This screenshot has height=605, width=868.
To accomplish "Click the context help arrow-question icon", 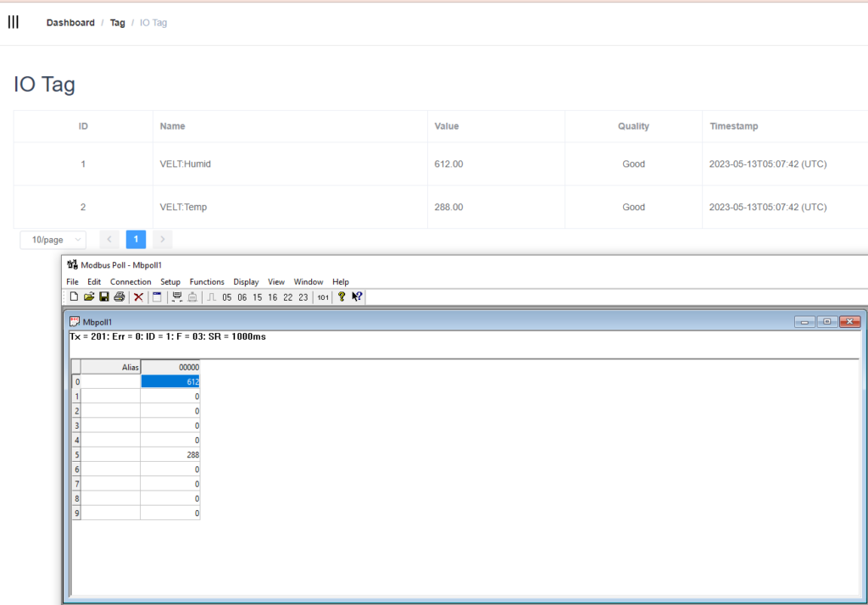I will (357, 297).
